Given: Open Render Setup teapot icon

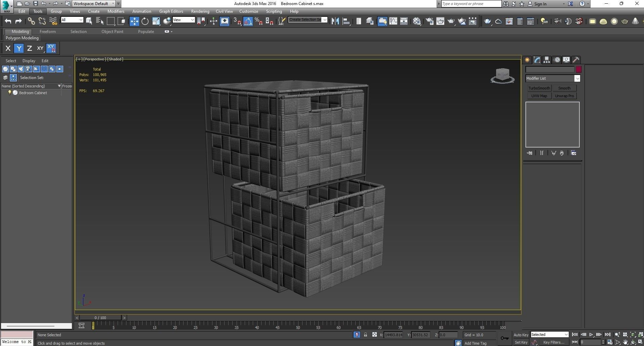Looking at the screenshot, I should click(x=430, y=21).
